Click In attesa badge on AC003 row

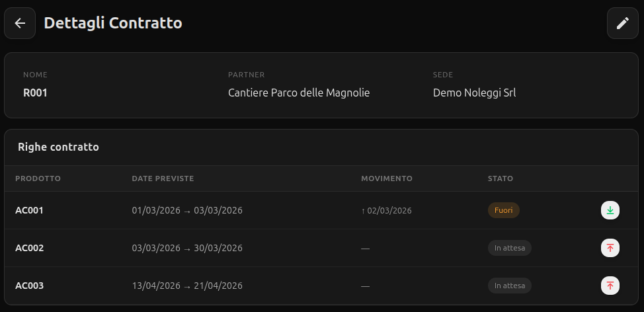(509, 286)
